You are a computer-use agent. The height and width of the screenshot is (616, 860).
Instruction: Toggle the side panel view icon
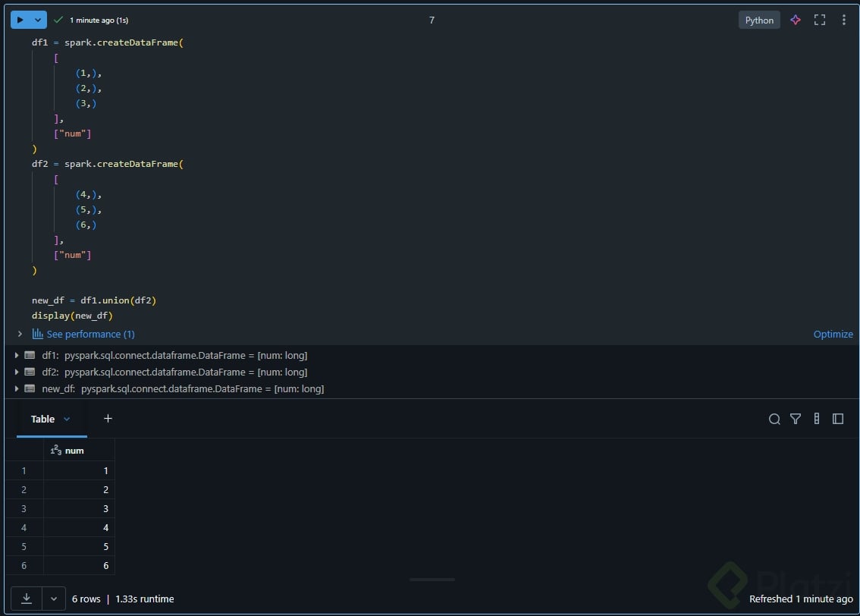(x=837, y=419)
